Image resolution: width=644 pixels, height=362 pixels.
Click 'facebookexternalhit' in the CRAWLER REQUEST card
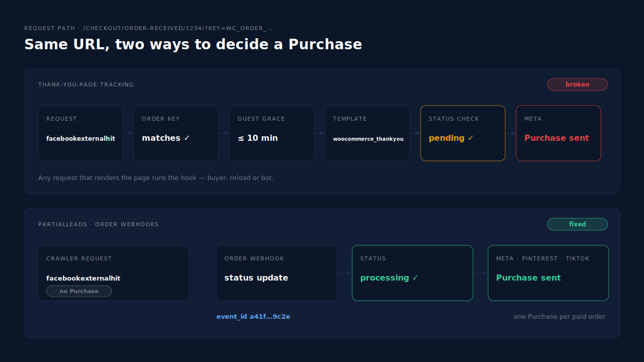point(84,278)
